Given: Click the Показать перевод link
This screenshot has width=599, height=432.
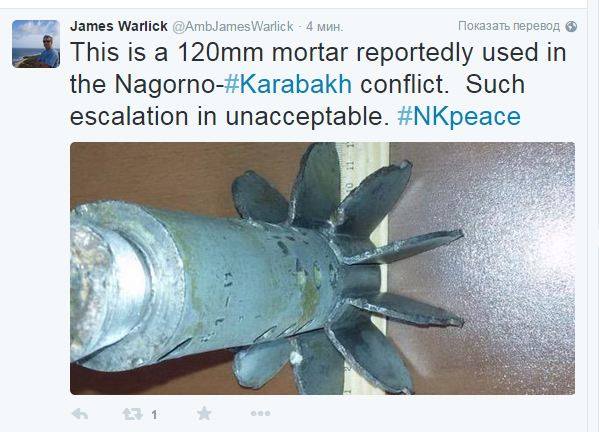Looking at the screenshot, I should point(509,26).
